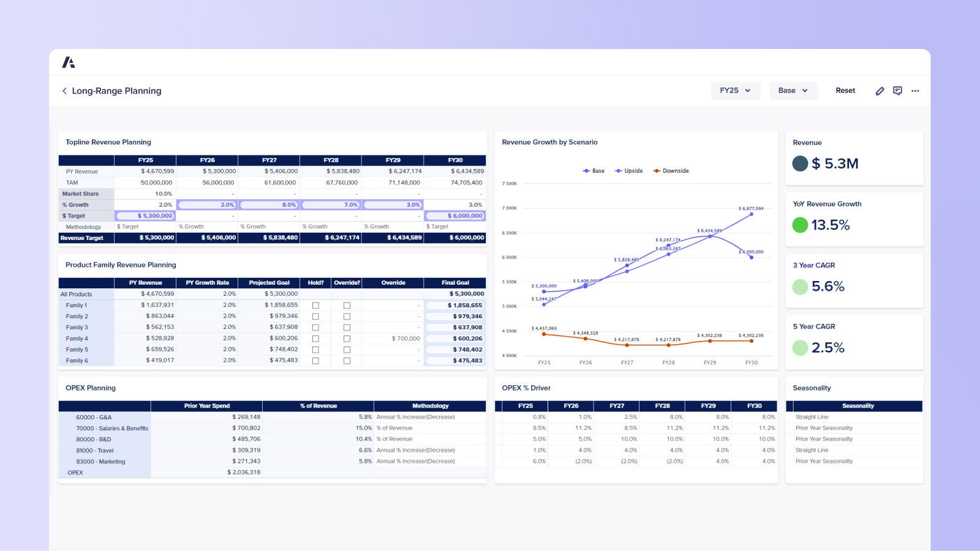This screenshot has height=551, width=980.
Task: Click the Reset button
Action: [845, 91]
